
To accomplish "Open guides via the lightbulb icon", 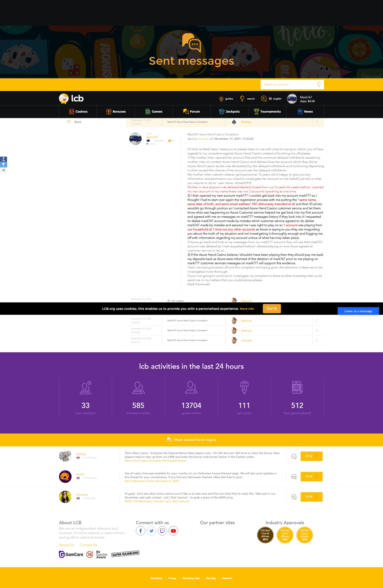I will [221, 99].
